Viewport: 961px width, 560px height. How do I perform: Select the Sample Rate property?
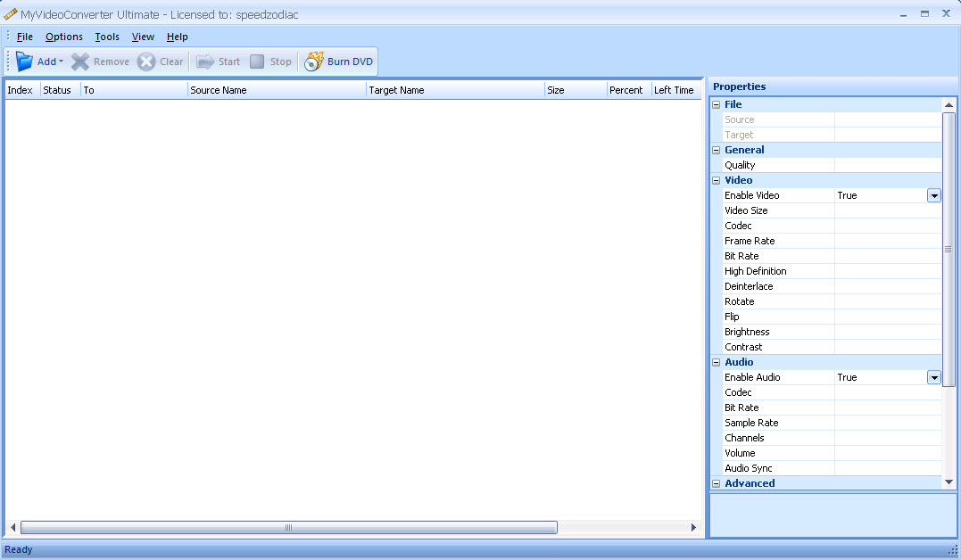pyautogui.click(x=833, y=423)
